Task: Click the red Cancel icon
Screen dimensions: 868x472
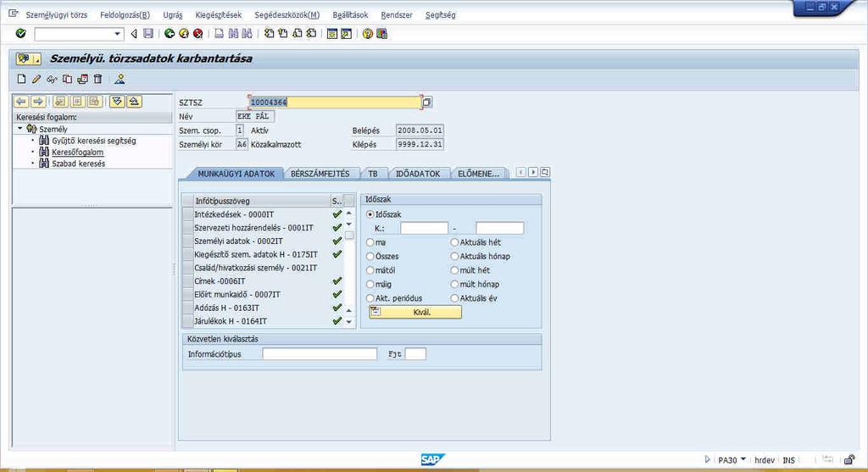Action: coord(198,34)
